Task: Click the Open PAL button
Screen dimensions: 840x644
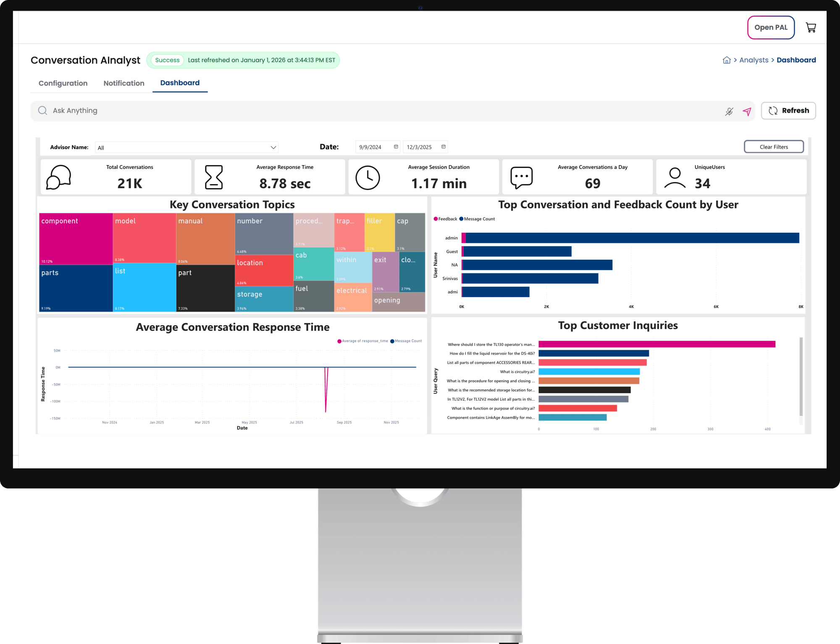Action: pos(771,28)
